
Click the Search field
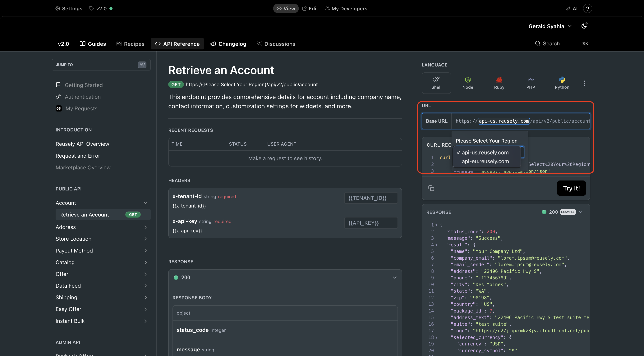[561, 43]
